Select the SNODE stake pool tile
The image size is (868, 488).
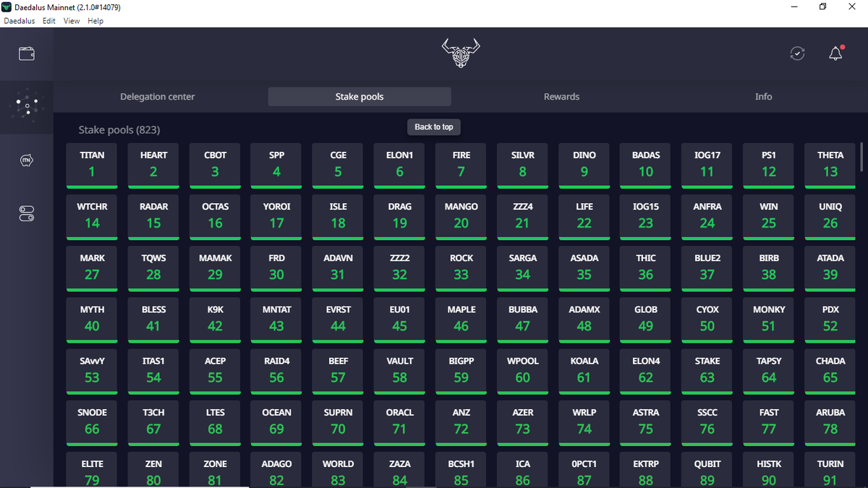92,423
